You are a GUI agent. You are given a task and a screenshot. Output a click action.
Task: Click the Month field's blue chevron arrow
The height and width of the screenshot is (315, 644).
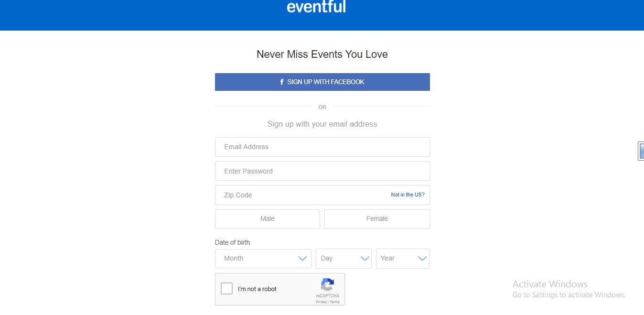click(x=302, y=259)
